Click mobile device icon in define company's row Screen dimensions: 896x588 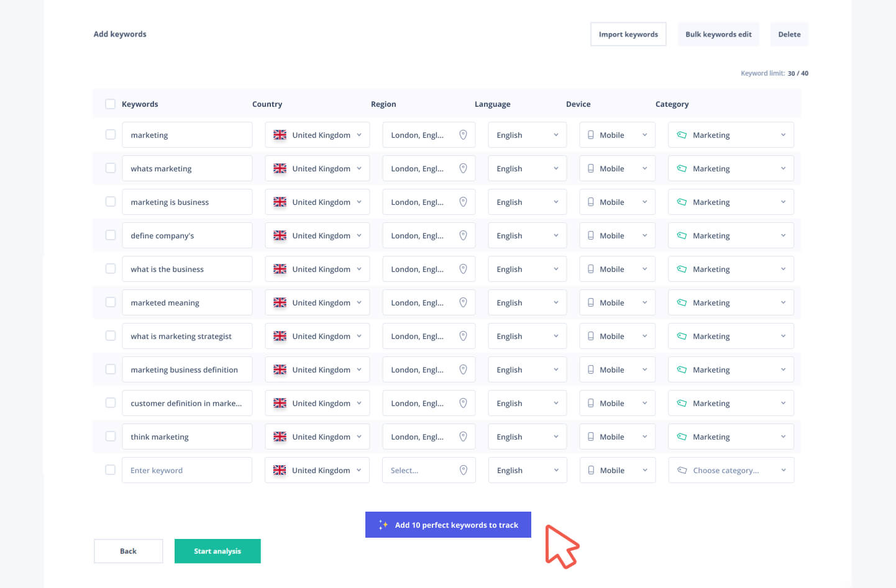pyautogui.click(x=591, y=235)
